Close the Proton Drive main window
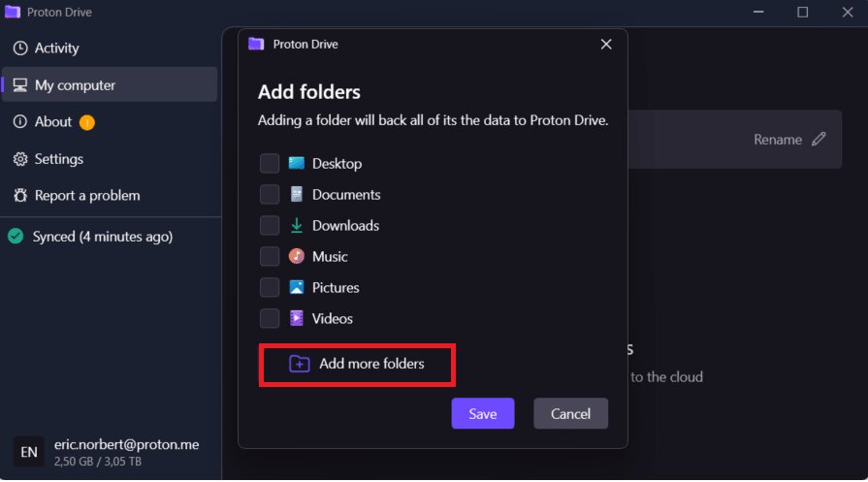The image size is (868, 482). (848, 12)
